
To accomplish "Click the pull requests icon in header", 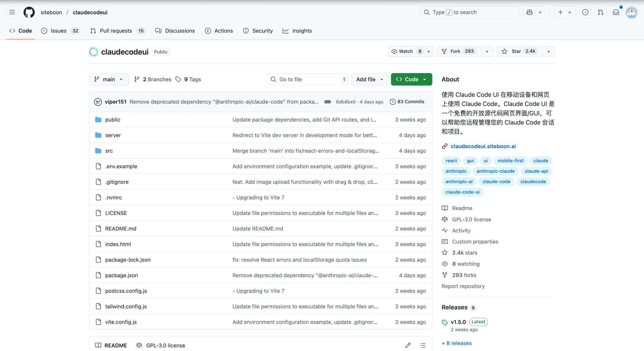I will (x=601, y=12).
